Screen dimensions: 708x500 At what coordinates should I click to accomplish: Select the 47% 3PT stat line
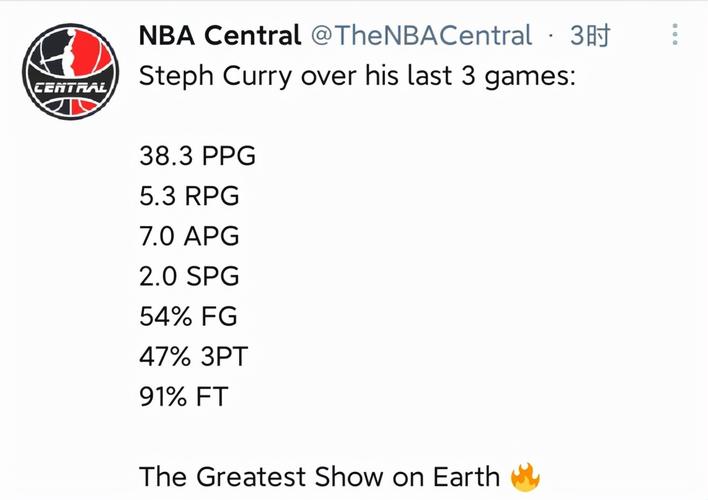pyautogui.click(x=196, y=356)
